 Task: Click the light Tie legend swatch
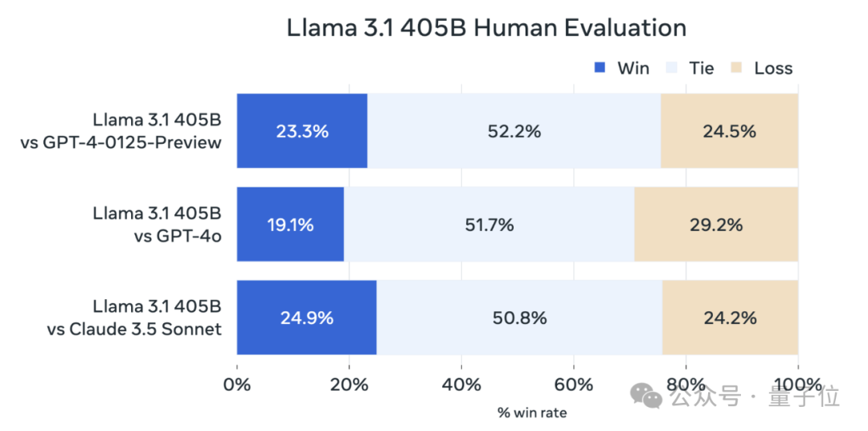tap(672, 68)
